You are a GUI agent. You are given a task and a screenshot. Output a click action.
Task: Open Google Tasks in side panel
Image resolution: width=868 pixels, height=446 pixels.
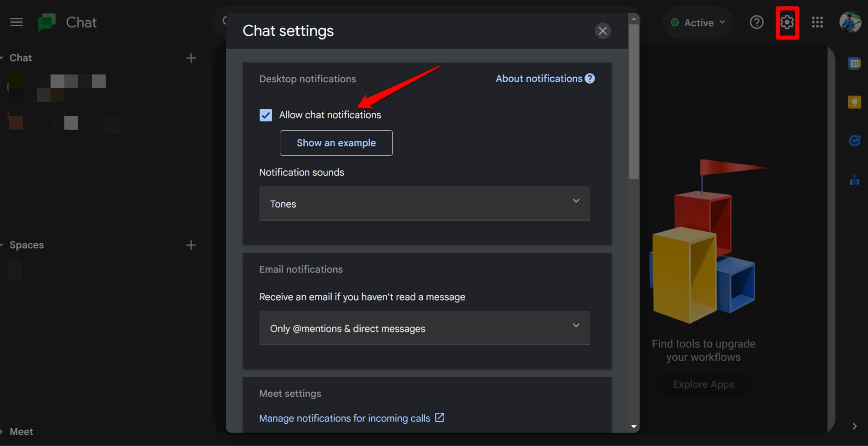pos(855,141)
